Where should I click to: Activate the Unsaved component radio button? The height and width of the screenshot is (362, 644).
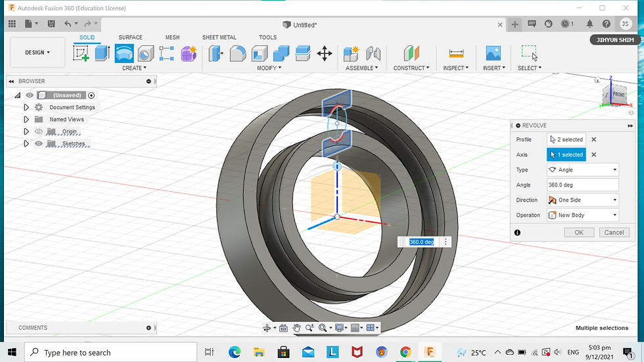[x=91, y=95]
